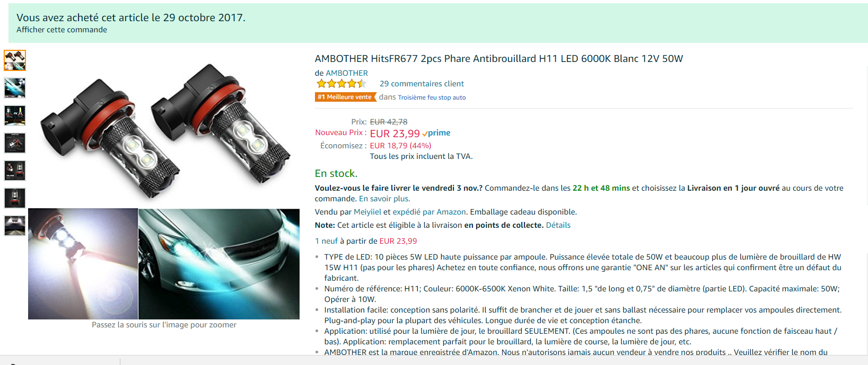Screen dimensions: 868x365
Task: Select the sixth product thumbnail image
Action: [x=15, y=198]
